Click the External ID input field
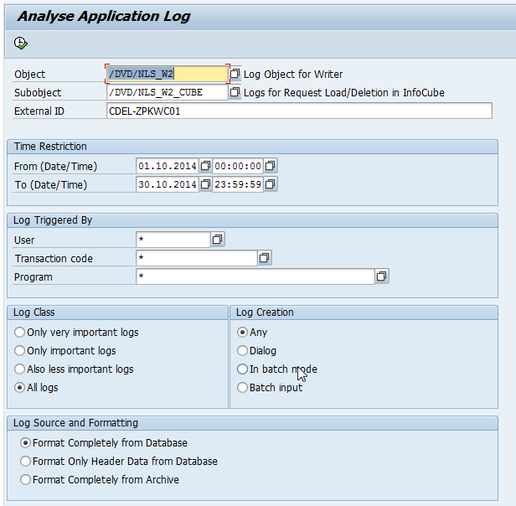Image resolution: width=516 pixels, height=506 pixels. point(299,111)
